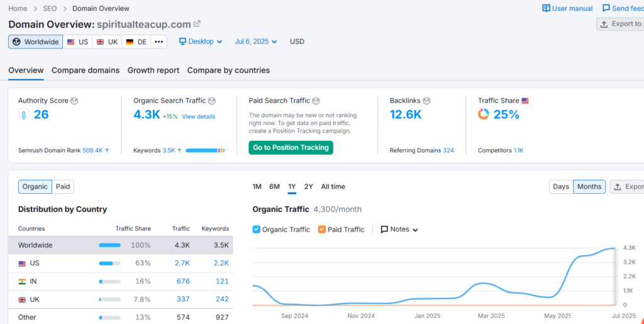Switch chart granularity to Days

(x=560, y=186)
